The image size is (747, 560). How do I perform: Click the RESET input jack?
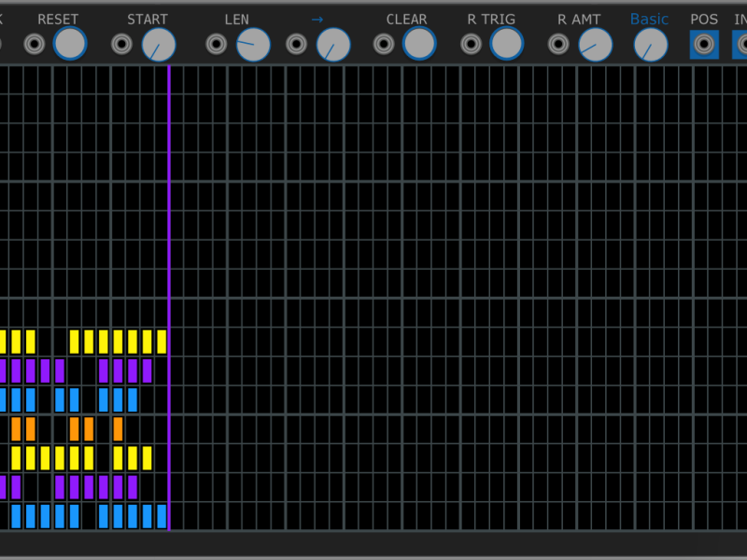click(x=35, y=44)
